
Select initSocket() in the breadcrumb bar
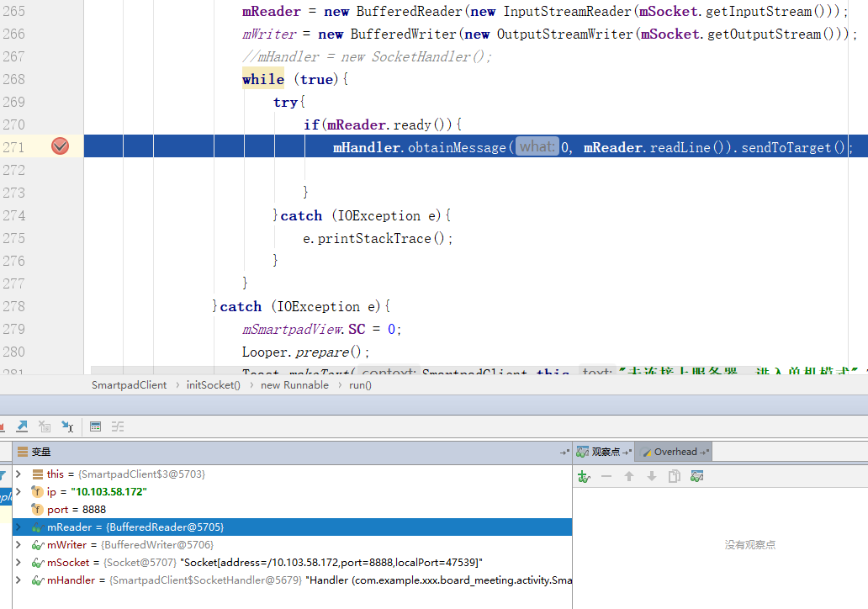[x=213, y=384]
